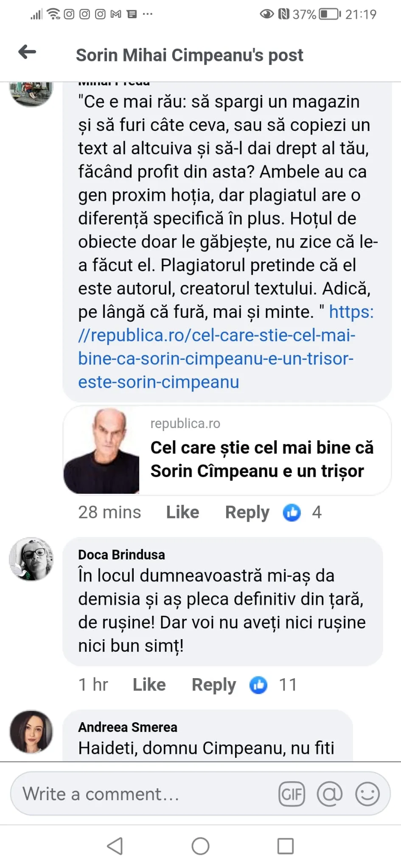401x868 pixels.
Task: Tap the Android back navigation triangle
Action: click(x=115, y=846)
